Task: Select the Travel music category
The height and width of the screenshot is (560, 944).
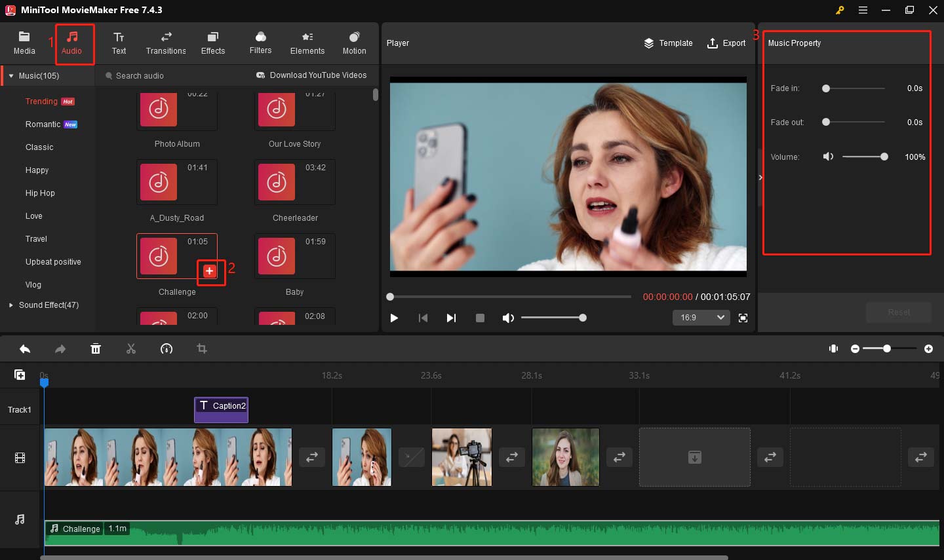Action: [x=36, y=239]
